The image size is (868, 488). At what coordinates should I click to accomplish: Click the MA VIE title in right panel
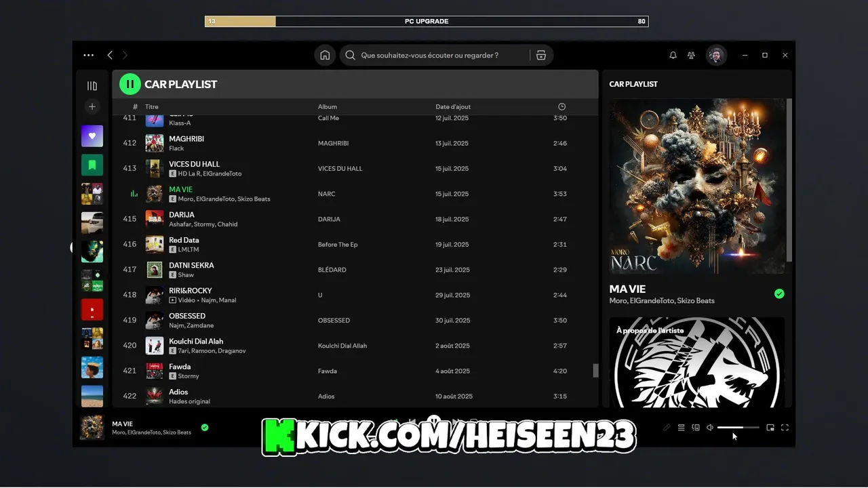coord(628,289)
